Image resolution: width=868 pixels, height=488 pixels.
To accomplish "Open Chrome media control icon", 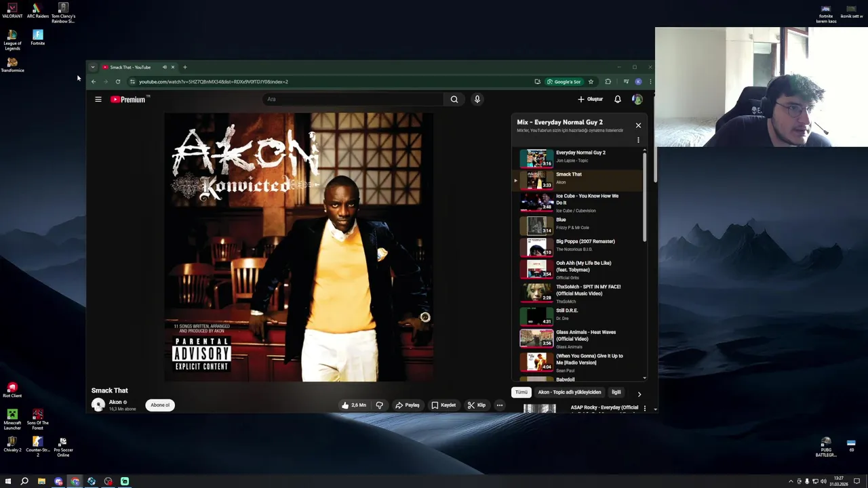I will click(x=626, y=82).
